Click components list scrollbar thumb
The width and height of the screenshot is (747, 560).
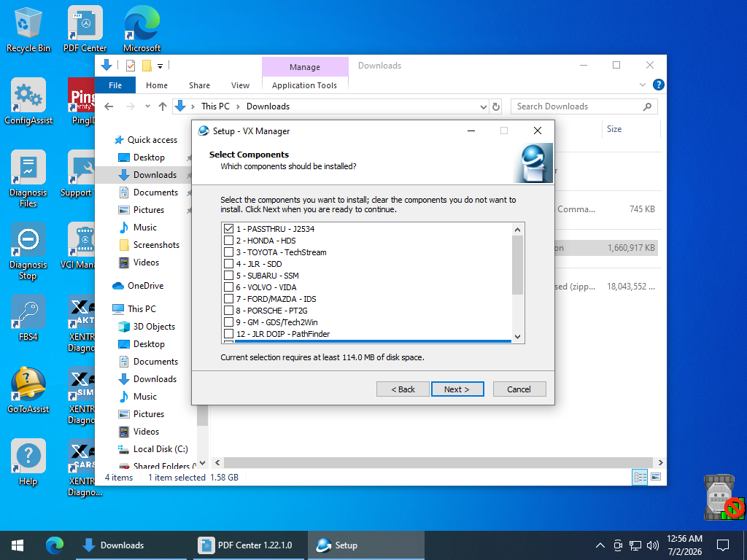pos(517,265)
